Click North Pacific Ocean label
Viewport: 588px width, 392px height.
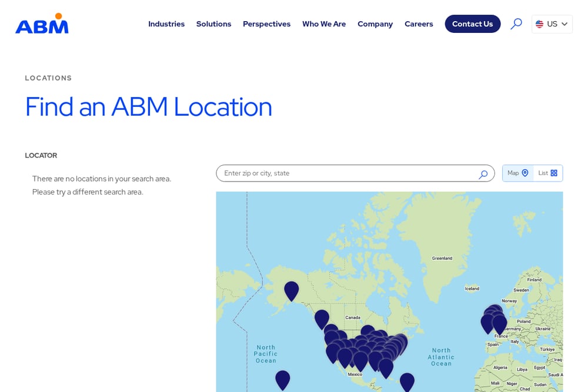coord(266,354)
